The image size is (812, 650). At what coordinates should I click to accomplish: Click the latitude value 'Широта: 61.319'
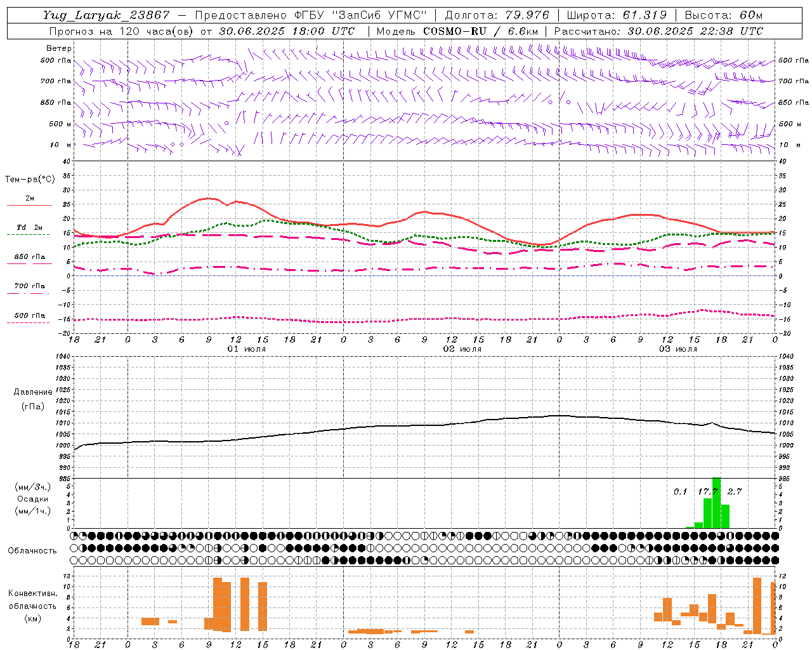tap(617, 15)
